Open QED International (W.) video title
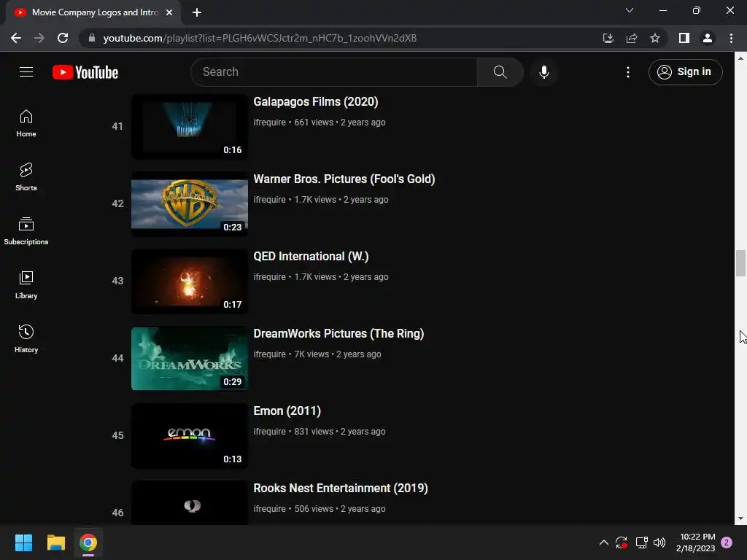Viewport: 747px width, 560px height. point(311,256)
